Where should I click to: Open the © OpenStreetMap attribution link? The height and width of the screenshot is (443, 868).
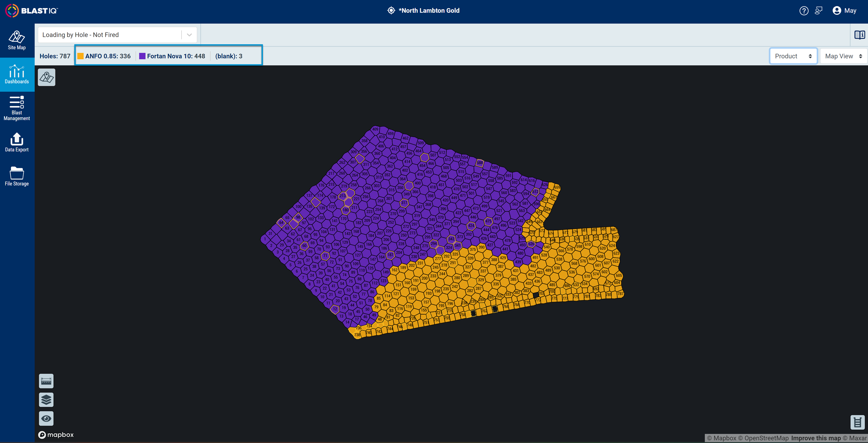pyautogui.click(x=763, y=438)
